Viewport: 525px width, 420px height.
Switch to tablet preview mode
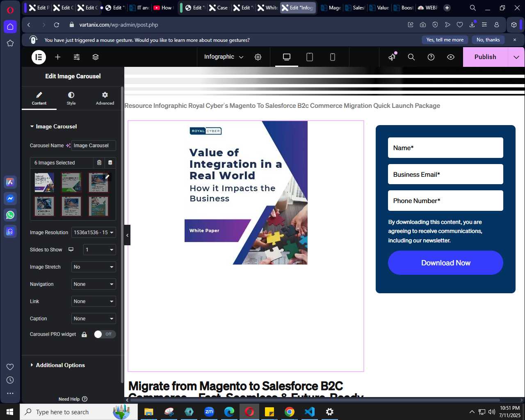pyautogui.click(x=310, y=57)
